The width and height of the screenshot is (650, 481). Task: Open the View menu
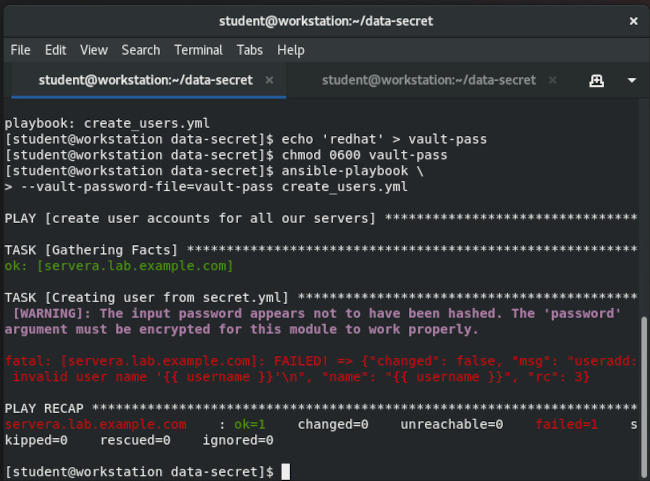93,50
